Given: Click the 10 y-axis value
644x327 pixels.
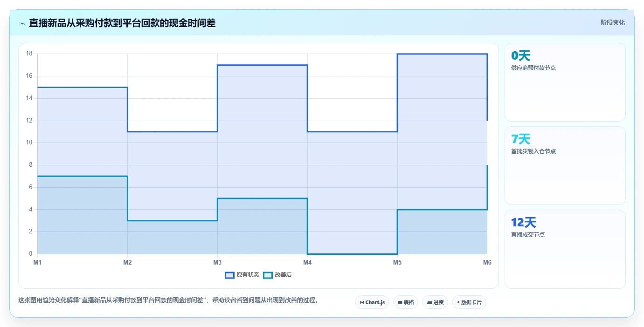Looking at the screenshot, I should point(29,143).
